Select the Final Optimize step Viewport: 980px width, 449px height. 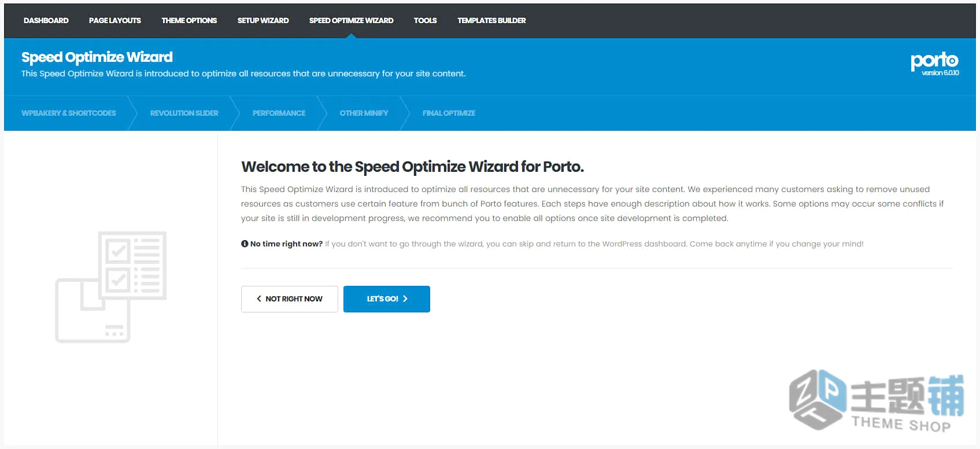[449, 113]
